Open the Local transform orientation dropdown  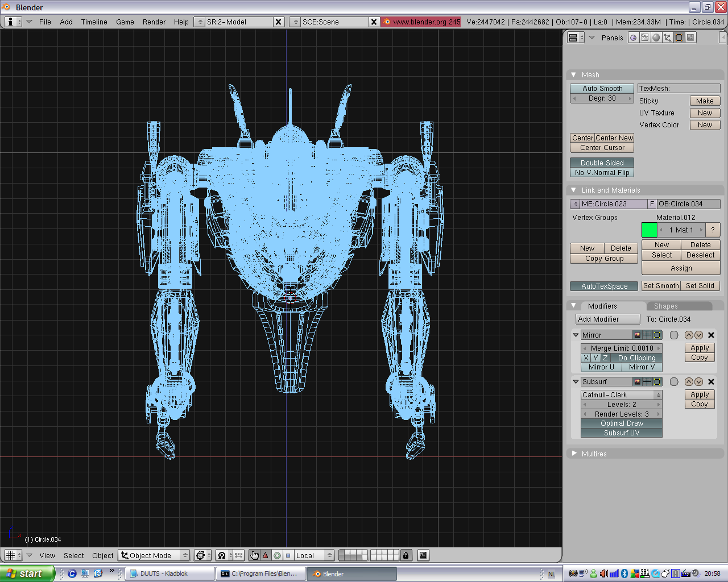(x=312, y=555)
